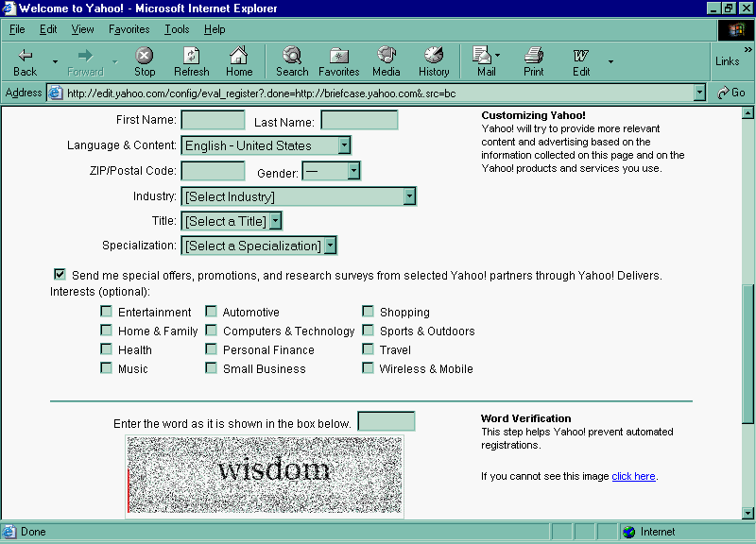This screenshot has height=544, width=756.
Task: Expand the Select Industry dropdown
Action: point(409,196)
